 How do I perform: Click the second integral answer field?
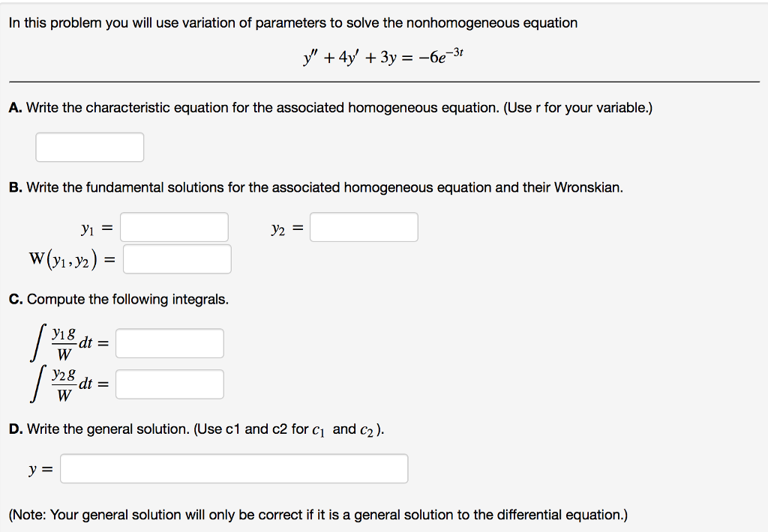coord(169,384)
